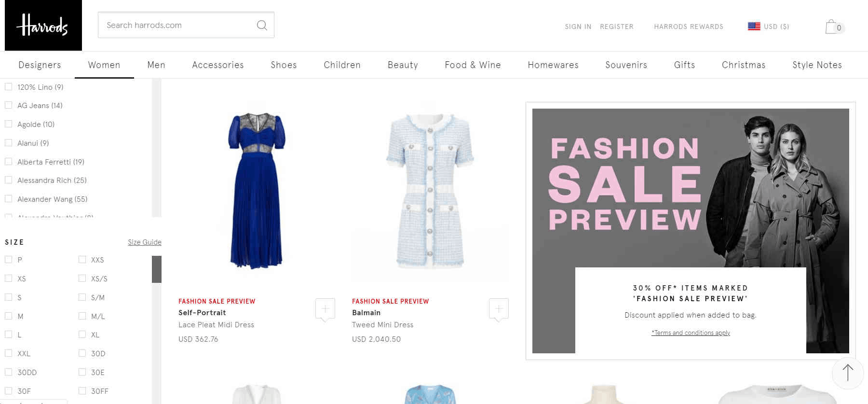Check the M/L size box

(x=82, y=316)
